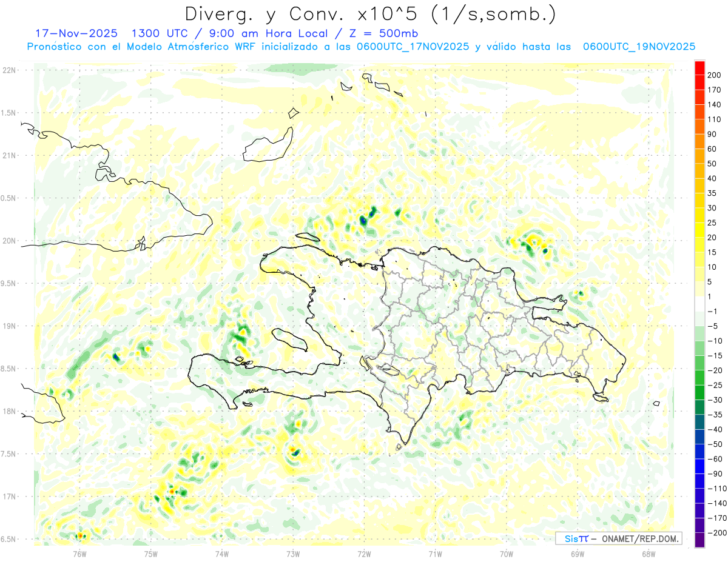Click the color scale value '-35'
Image resolution: width=728 pixels, height=562 pixels.
tap(715, 415)
